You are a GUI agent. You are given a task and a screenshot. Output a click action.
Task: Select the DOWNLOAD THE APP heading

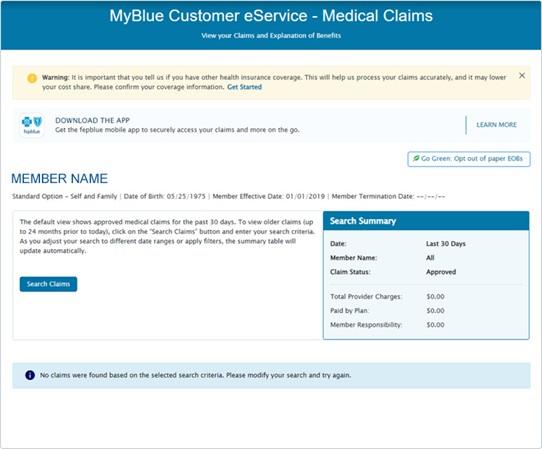coord(92,120)
